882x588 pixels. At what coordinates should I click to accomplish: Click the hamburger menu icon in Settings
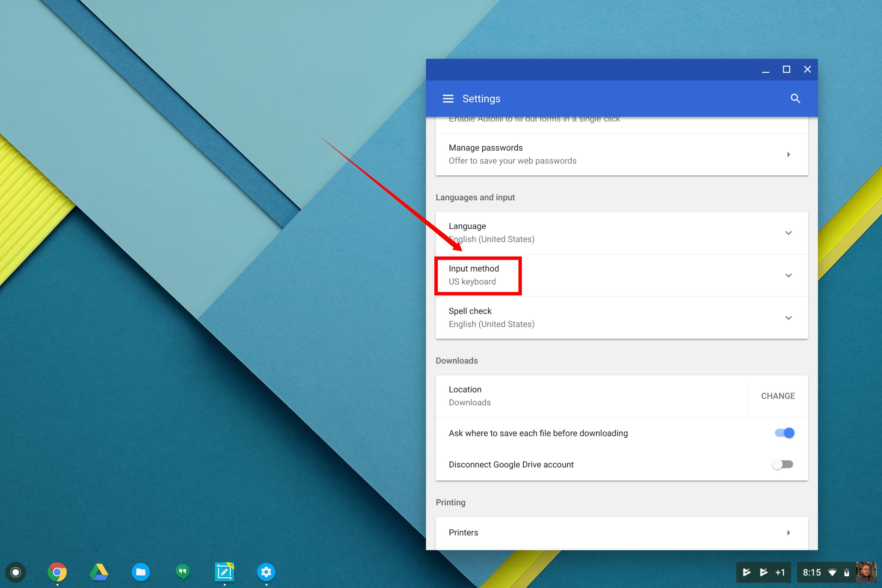(x=446, y=98)
